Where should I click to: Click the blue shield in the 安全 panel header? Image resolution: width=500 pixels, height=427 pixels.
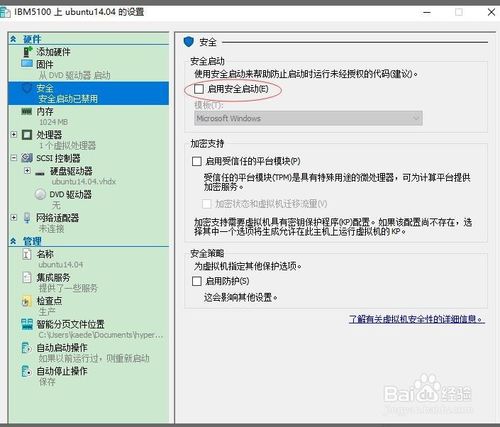[189, 42]
